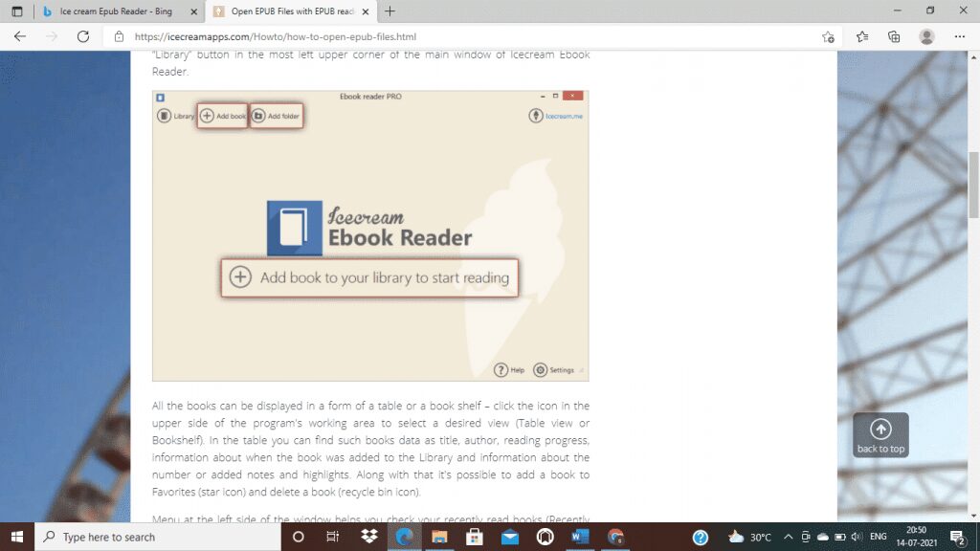
Task: Show hidden system tray icons
Action: click(x=789, y=537)
